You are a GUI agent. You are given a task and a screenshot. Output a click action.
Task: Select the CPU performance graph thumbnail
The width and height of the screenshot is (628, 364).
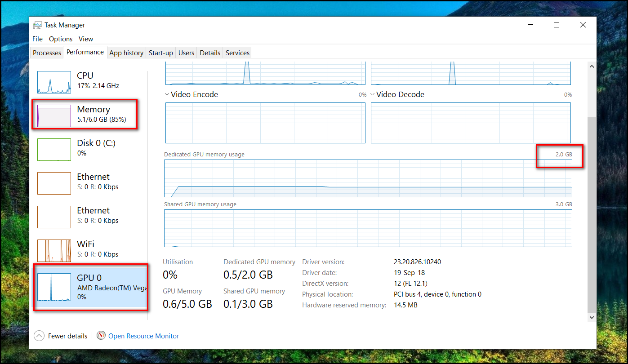tap(54, 82)
